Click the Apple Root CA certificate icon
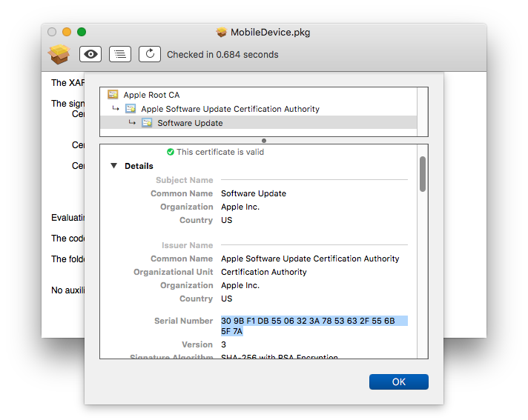The height and width of the screenshot is (420, 528). [113, 95]
